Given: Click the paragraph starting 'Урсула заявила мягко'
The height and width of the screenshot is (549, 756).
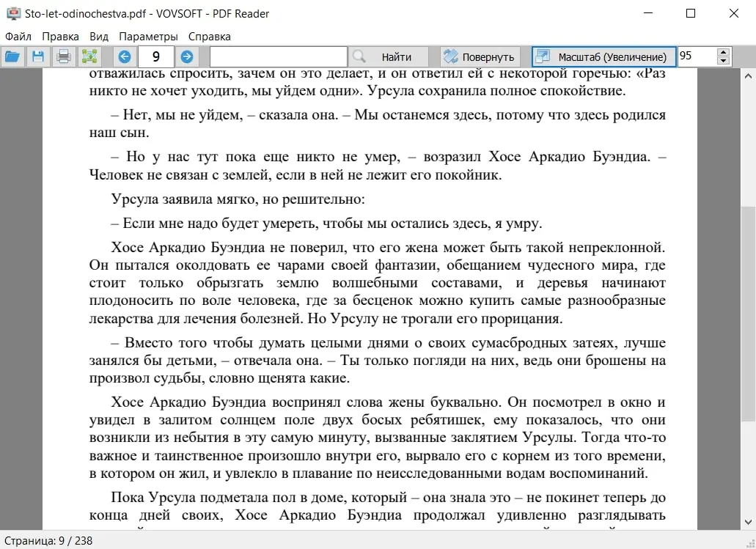Looking at the screenshot, I should tap(238, 199).
